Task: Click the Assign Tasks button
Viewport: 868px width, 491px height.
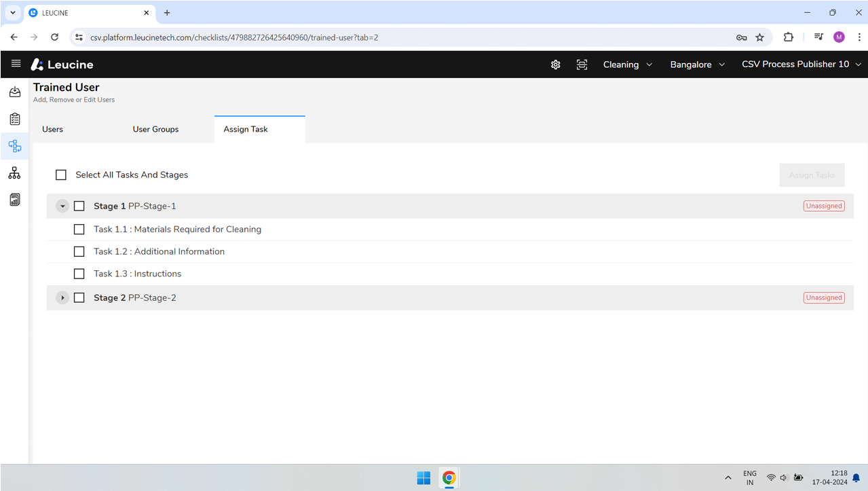Action: click(x=812, y=175)
